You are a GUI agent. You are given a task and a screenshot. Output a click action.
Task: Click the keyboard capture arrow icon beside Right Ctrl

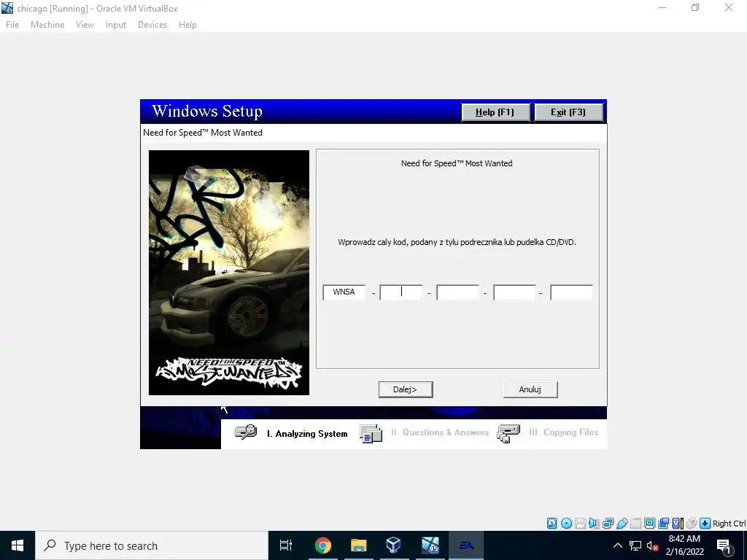pos(705,524)
